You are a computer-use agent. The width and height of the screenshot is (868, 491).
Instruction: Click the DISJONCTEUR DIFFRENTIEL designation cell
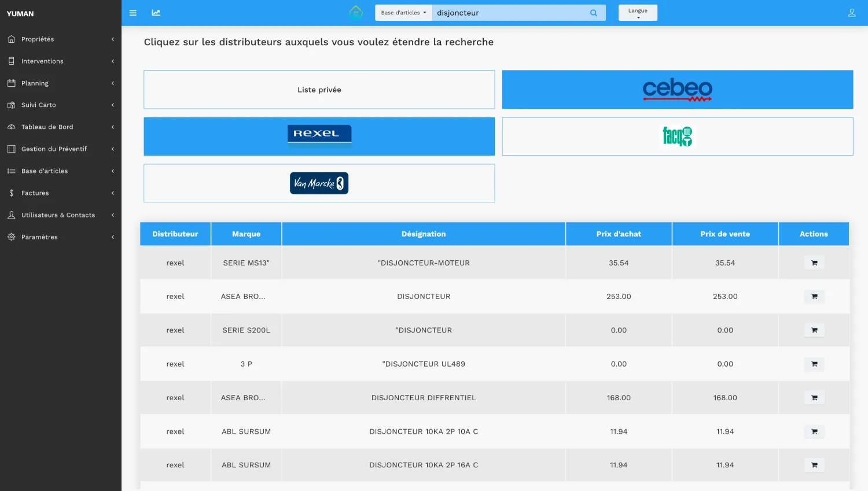[424, 398]
